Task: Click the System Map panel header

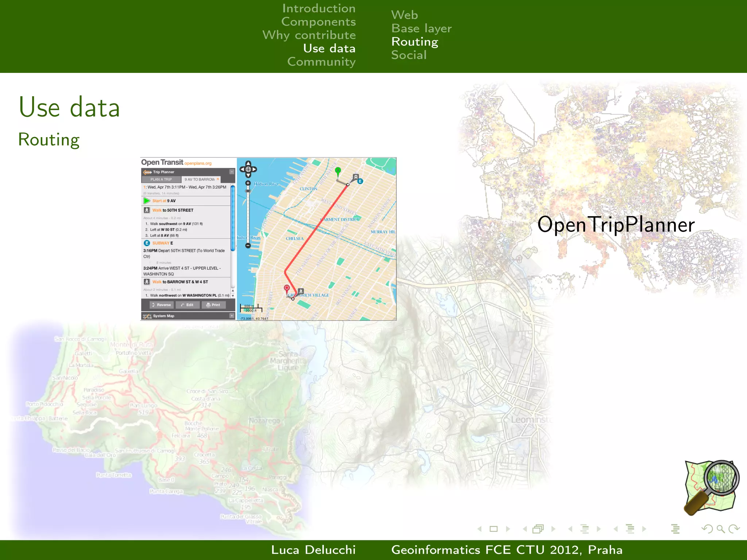Action: [x=188, y=316]
